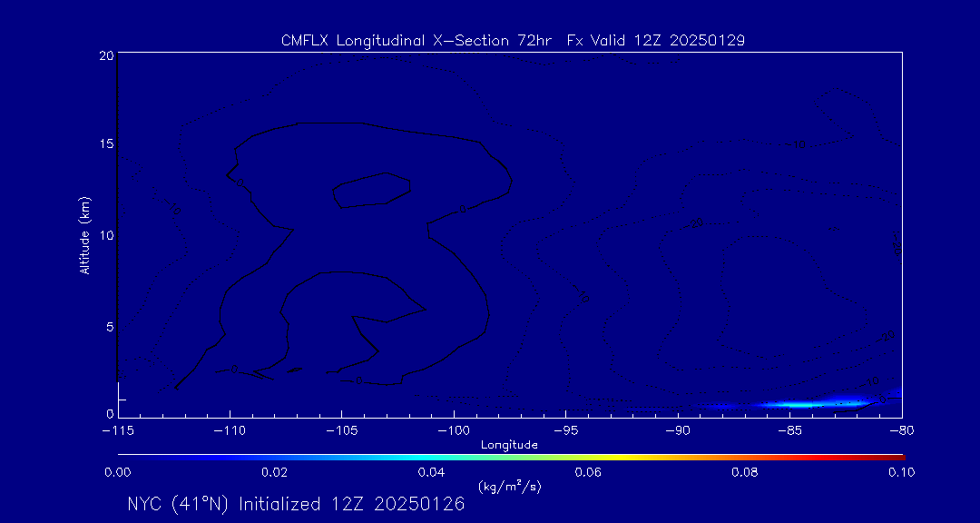
Task: Click the colorbar label 0.10
Action: [x=901, y=473]
